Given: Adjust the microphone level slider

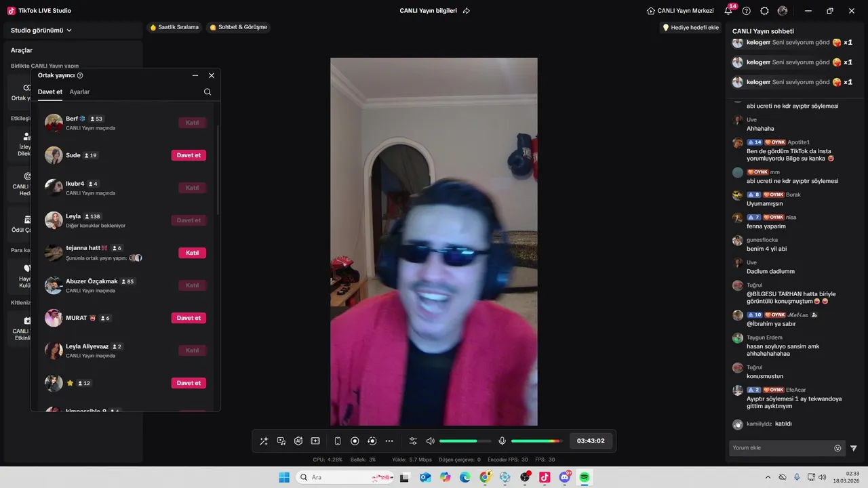Looking at the screenshot, I should click(536, 441).
